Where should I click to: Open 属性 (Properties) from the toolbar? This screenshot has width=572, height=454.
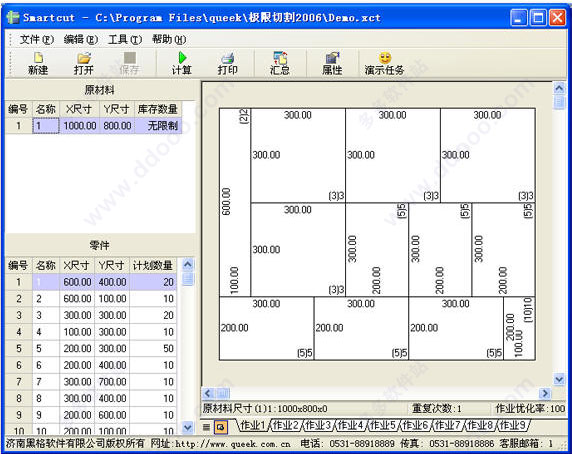coord(332,63)
